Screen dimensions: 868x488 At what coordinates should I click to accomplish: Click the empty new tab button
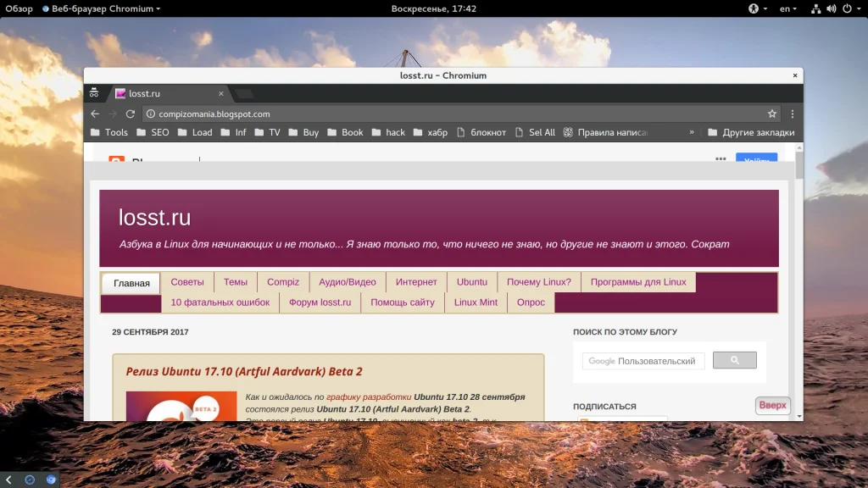(x=244, y=93)
